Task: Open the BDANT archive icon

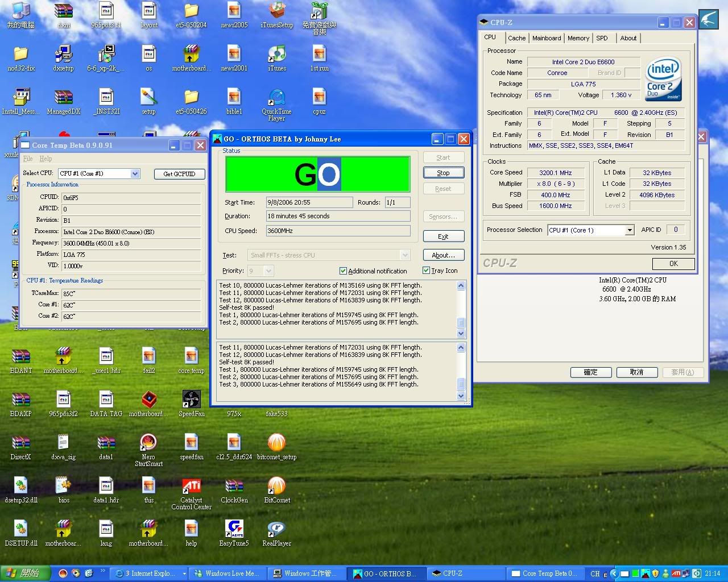Action: pos(20,360)
